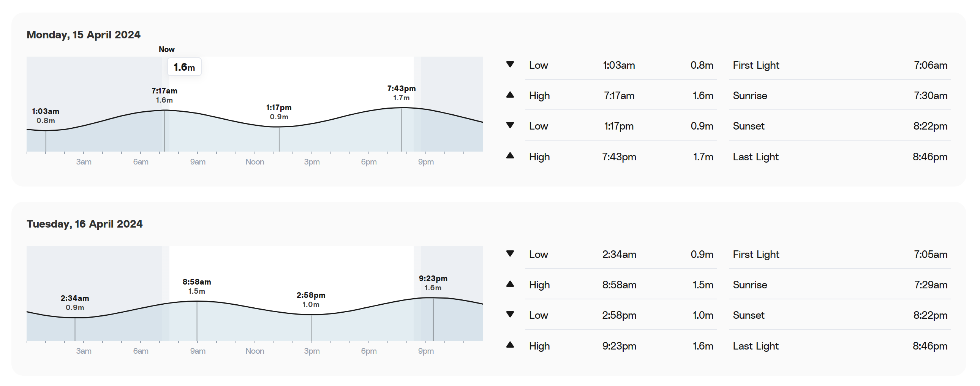Click the Monday, 15 April 2024 heading

point(84,35)
